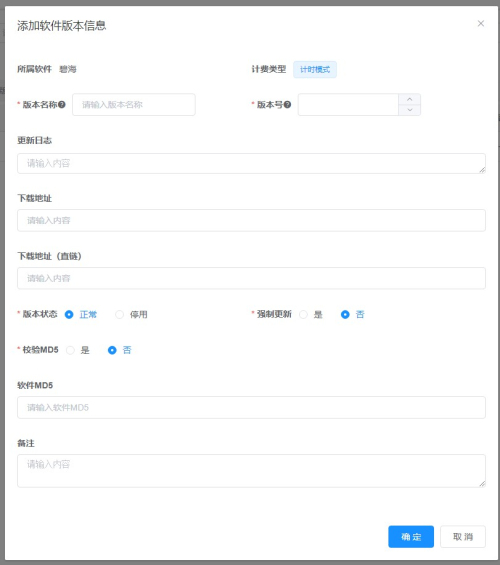Click the 确定 button
This screenshot has height=565, width=500.
tap(411, 537)
